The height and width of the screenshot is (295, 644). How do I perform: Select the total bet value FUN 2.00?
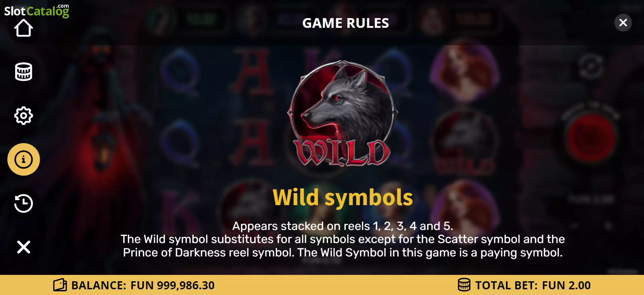pyautogui.click(x=566, y=285)
